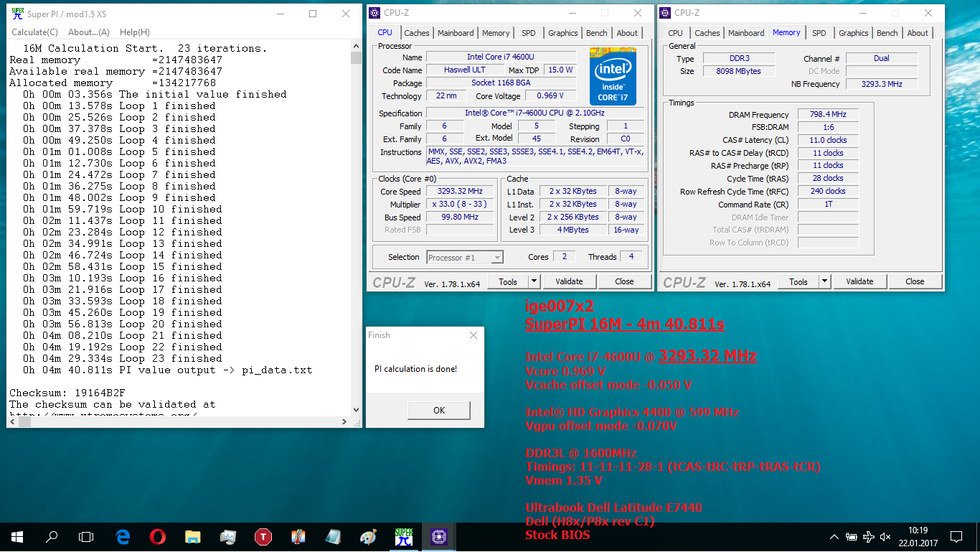Screen dimensions: 980x552
Task: Click 'Checksum: 19164B2F' line in Super PI
Action: click(67, 393)
